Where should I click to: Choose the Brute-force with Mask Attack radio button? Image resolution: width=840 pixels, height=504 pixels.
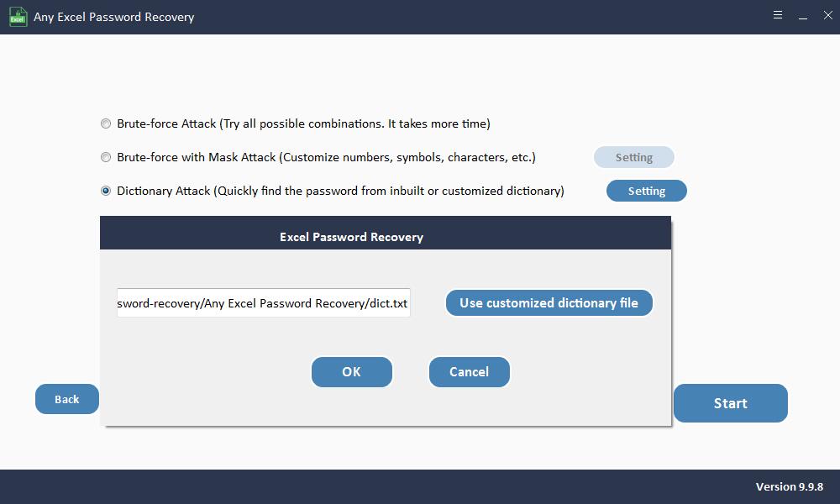click(106, 158)
